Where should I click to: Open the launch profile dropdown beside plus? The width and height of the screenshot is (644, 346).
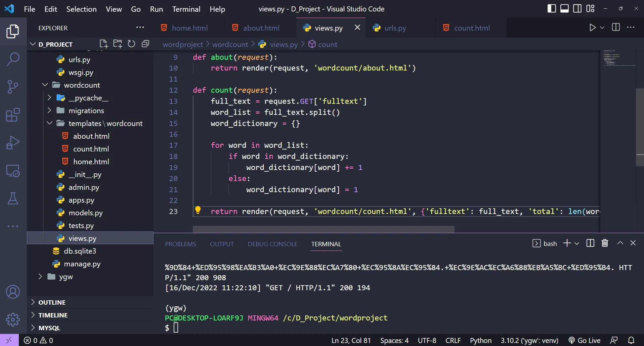click(577, 244)
